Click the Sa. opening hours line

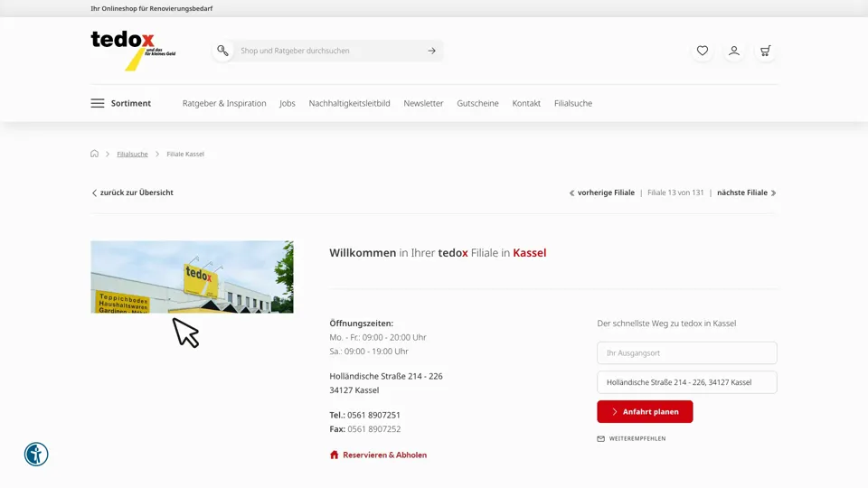(x=369, y=352)
